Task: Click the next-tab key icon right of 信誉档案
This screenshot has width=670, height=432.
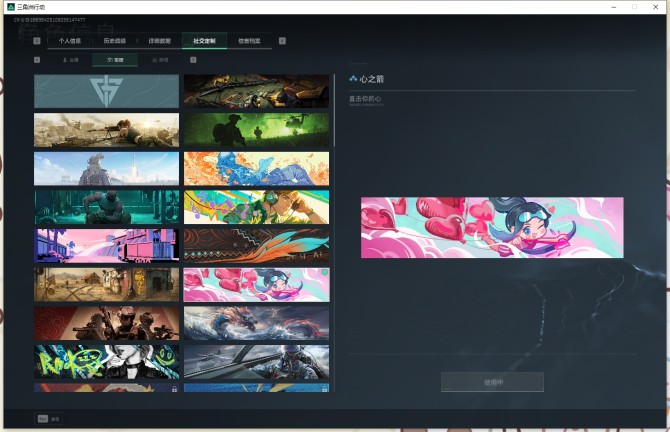Action: click(x=282, y=41)
